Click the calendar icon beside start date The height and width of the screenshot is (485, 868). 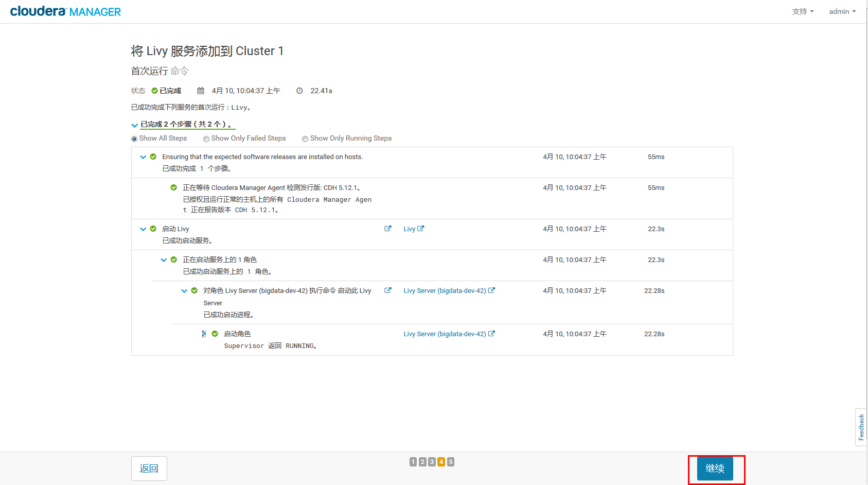coord(201,91)
